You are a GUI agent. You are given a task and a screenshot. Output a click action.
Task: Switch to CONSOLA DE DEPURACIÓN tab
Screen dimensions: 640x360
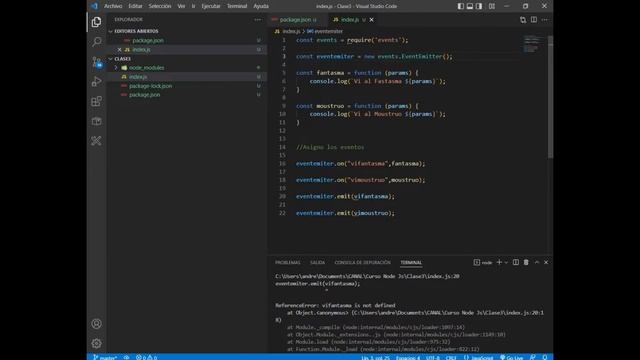point(363,262)
